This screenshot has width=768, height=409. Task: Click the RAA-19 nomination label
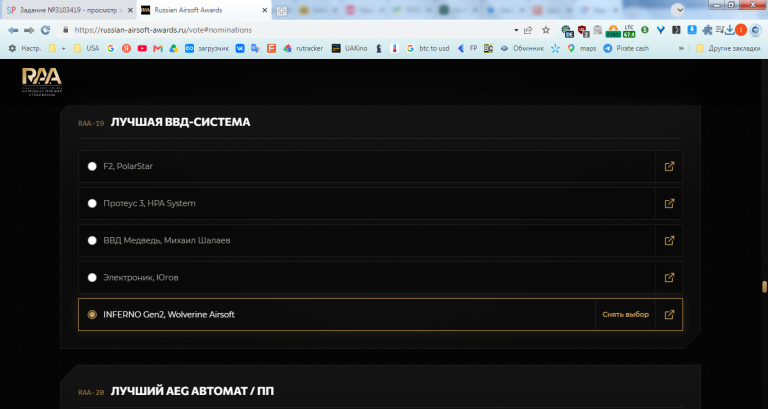pyautogui.click(x=91, y=123)
